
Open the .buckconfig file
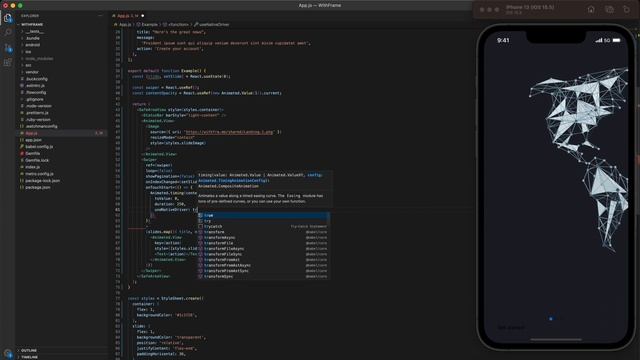tap(61, 79)
